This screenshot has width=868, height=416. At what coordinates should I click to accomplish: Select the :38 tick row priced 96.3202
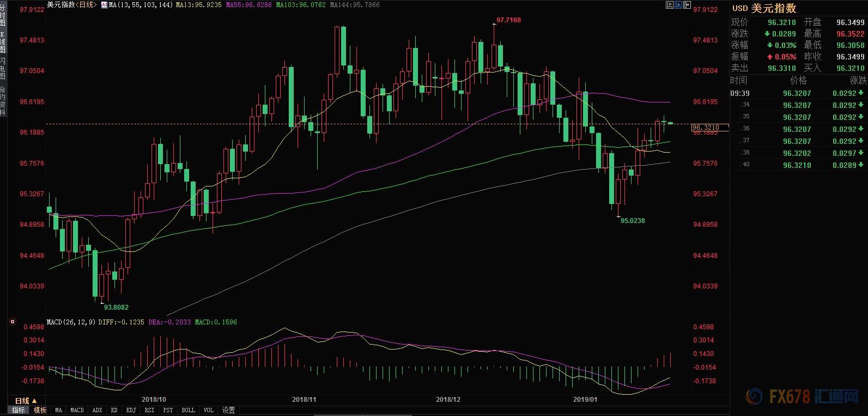click(x=798, y=153)
